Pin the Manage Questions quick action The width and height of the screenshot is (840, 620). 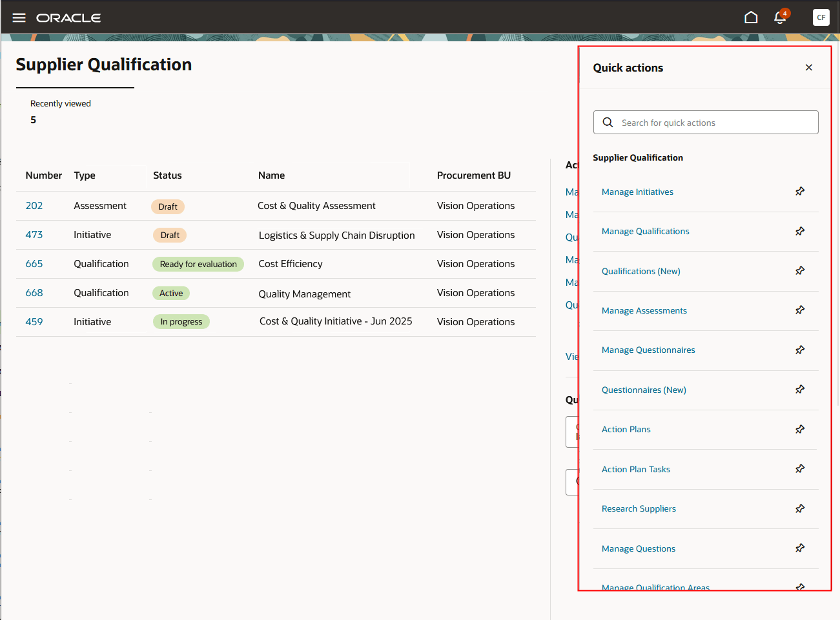click(800, 548)
